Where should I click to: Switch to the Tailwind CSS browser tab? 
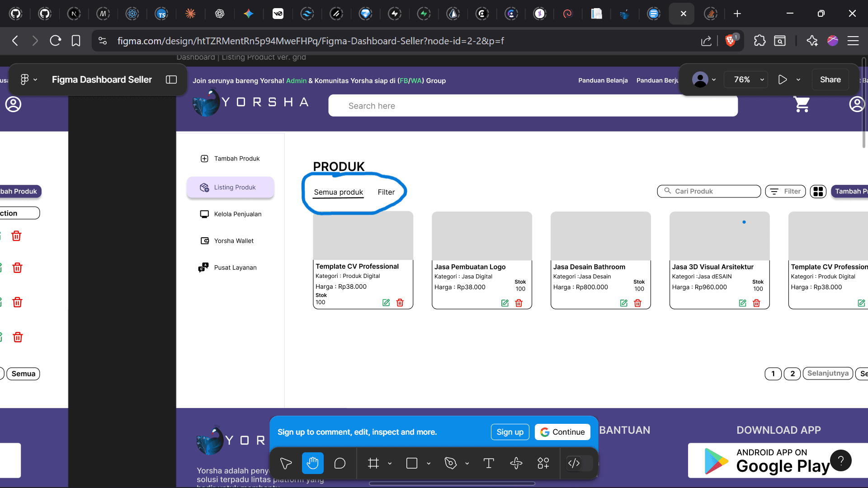[x=307, y=14]
